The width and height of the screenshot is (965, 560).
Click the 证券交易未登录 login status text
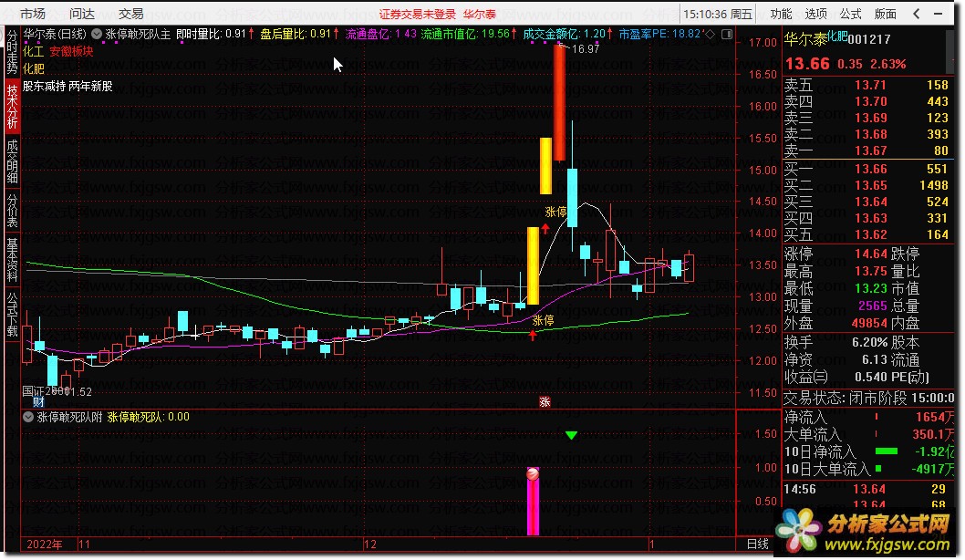pyautogui.click(x=417, y=15)
